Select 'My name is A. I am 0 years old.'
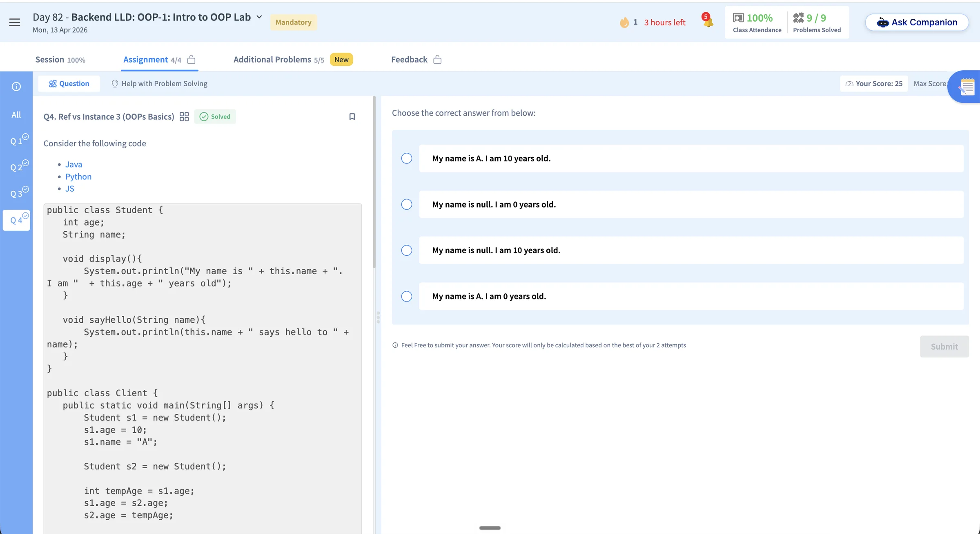 click(407, 296)
